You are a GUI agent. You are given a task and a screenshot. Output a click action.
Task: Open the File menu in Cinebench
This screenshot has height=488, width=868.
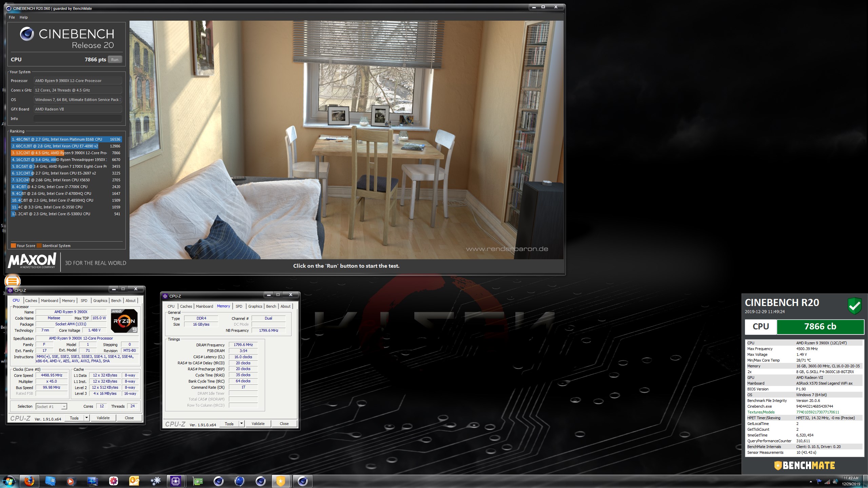coord(12,17)
